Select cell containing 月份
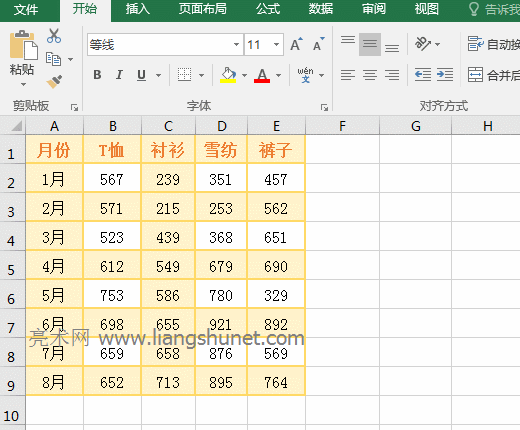520x430 pixels. pos(54,149)
